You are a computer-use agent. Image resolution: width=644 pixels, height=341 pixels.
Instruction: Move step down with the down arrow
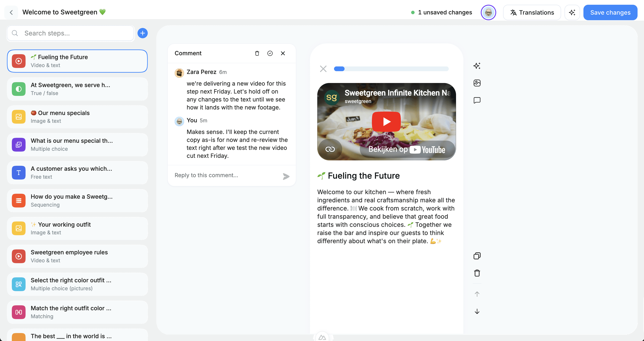point(477,312)
